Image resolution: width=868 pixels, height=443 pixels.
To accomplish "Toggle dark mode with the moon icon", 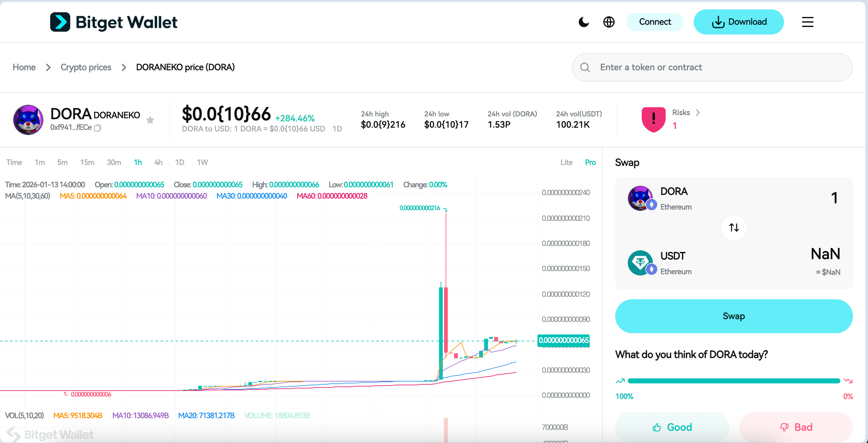I will pyautogui.click(x=584, y=22).
